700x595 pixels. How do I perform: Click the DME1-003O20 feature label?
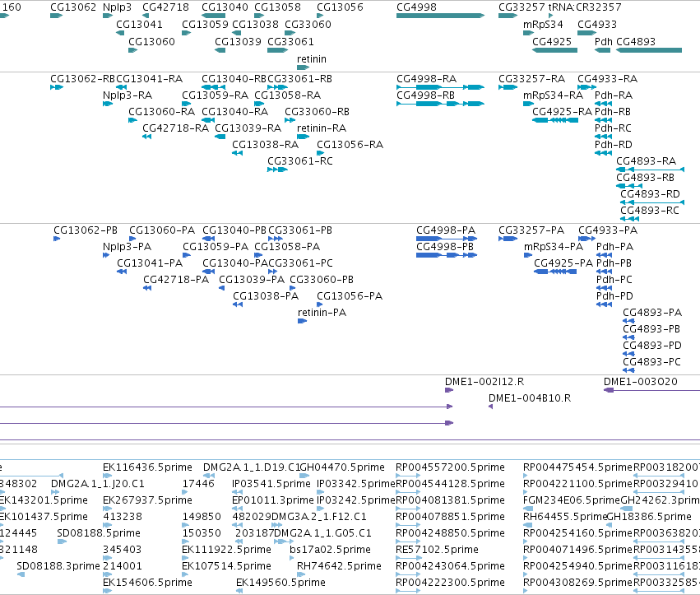tap(640, 382)
